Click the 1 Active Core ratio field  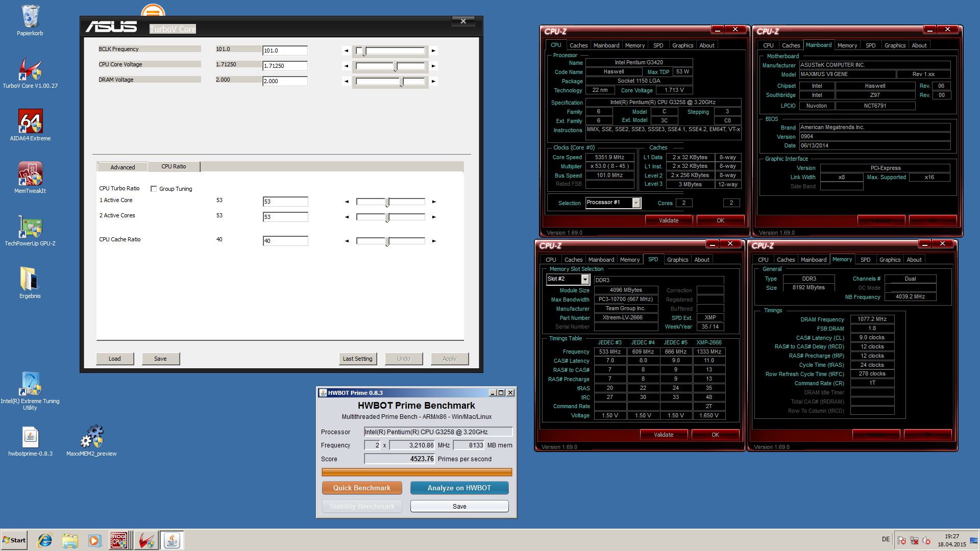pos(285,202)
